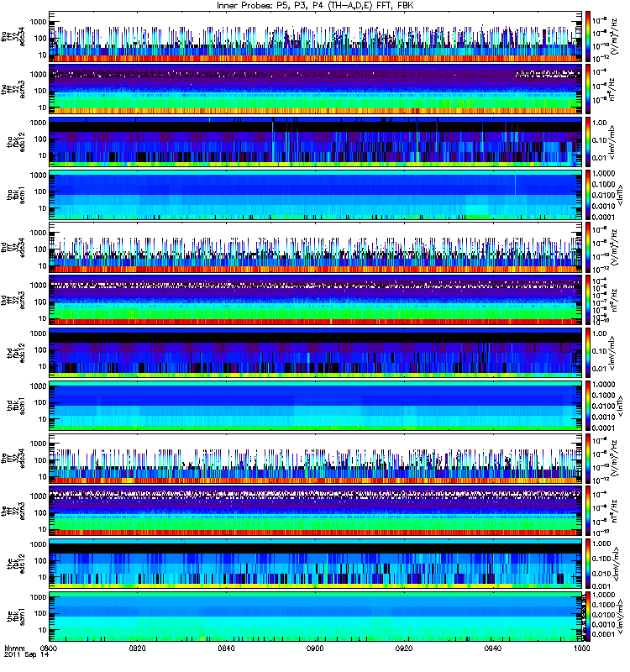Select the 0900 time axis label
This screenshot has height=672, width=630.
click(315, 648)
